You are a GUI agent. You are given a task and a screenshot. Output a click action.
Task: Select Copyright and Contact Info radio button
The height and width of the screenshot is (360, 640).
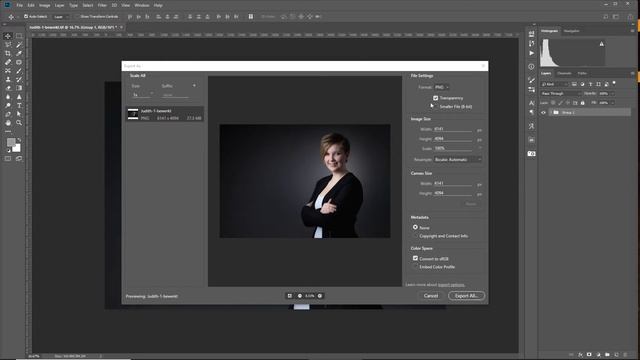pos(415,236)
